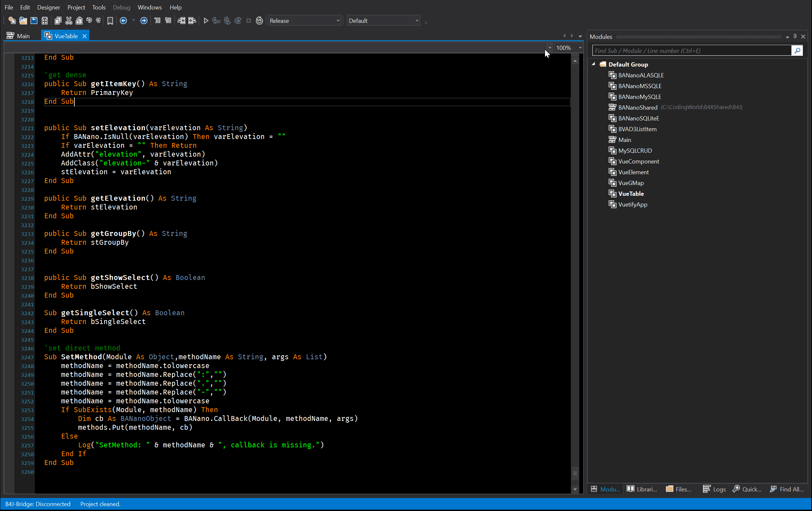Click the Cut scissors icon

pyautogui.click(x=69, y=21)
